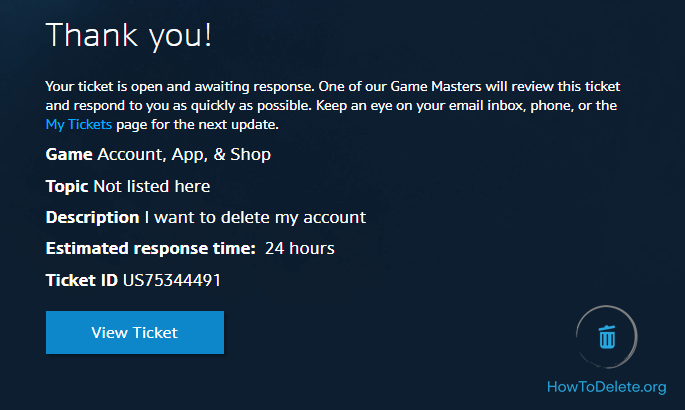Click the 24 hours response time value
The height and width of the screenshot is (410, 685).
(x=299, y=248)
